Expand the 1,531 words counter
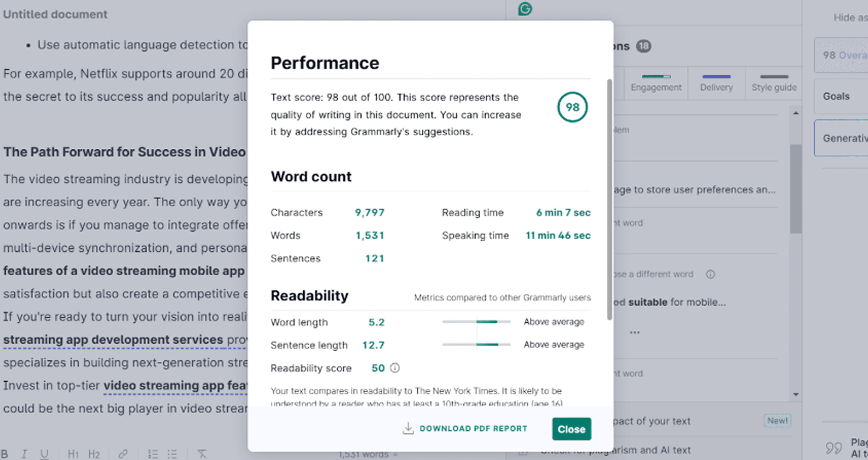Screen dimensions: 868x460 pos(368,455)
